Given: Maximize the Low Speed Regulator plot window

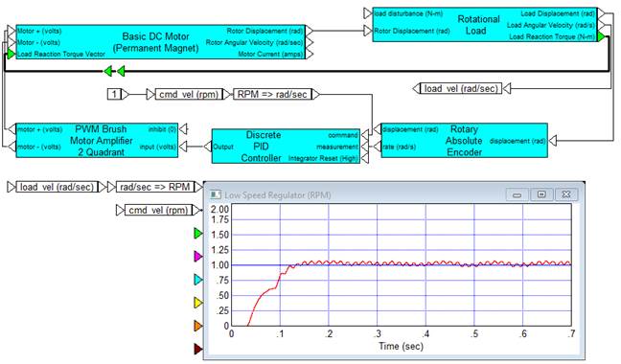Looking at the screenshot, I should (x=541, y=194).
